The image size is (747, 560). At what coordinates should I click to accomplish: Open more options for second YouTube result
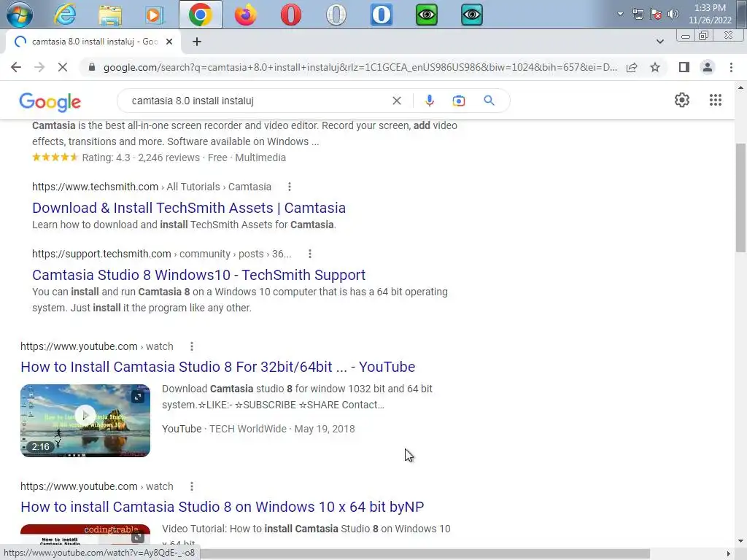click(x=192, y=486)
